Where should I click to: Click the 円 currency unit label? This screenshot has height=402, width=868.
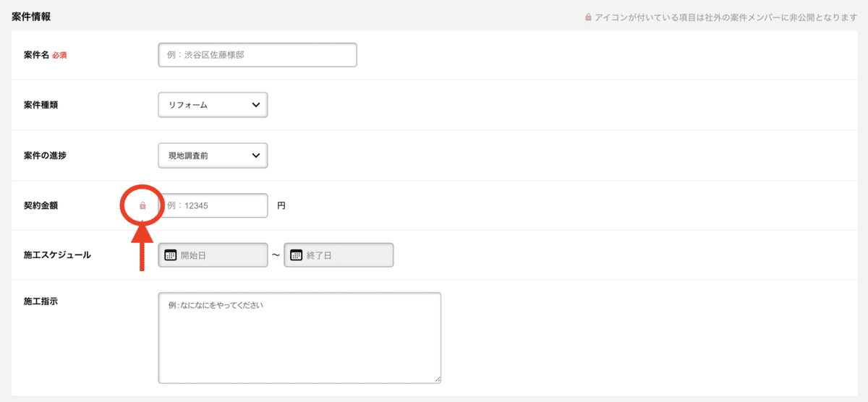coord(281,206)
